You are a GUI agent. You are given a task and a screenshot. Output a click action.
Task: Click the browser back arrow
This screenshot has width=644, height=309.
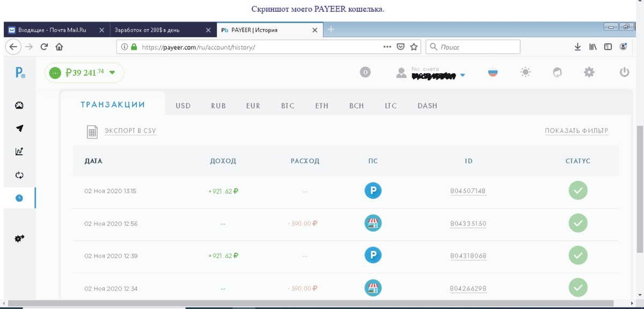click(x=13, y=47)
